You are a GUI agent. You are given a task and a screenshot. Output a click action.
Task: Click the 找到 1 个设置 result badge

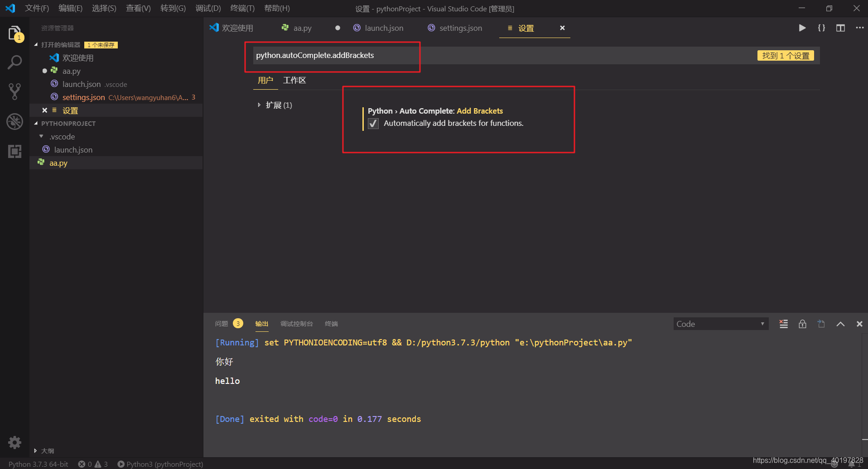click(x=786, y=56)
